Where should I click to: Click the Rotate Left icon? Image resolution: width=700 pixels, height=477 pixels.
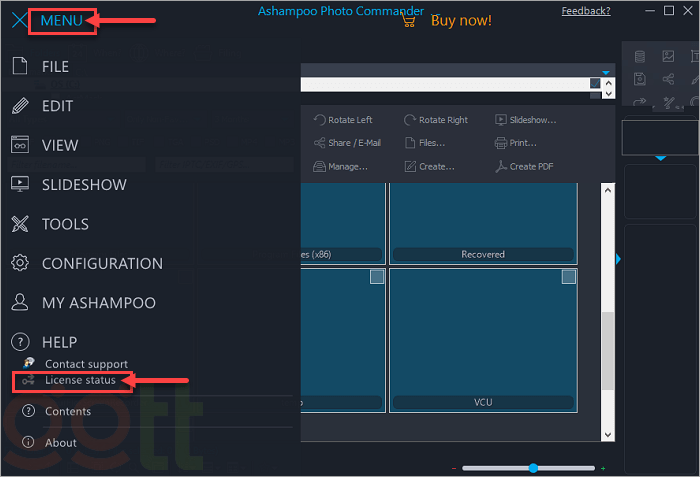click(320, 120)
